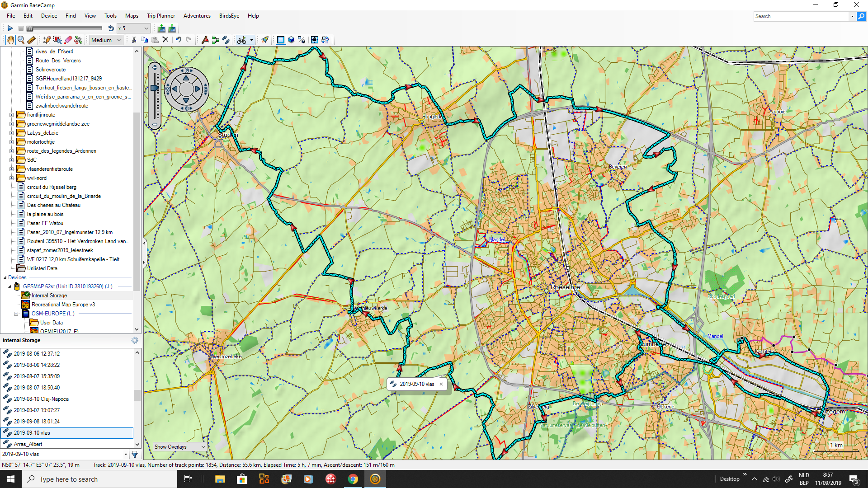Open the Adventures menu
Screen dimensions: 868x488
click(x=197, y=16)
